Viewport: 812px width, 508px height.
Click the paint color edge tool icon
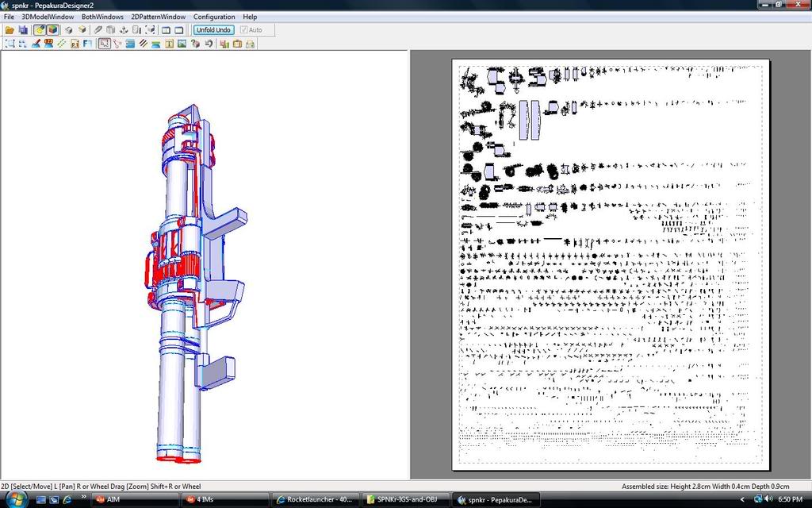click(x=36, y=44)
